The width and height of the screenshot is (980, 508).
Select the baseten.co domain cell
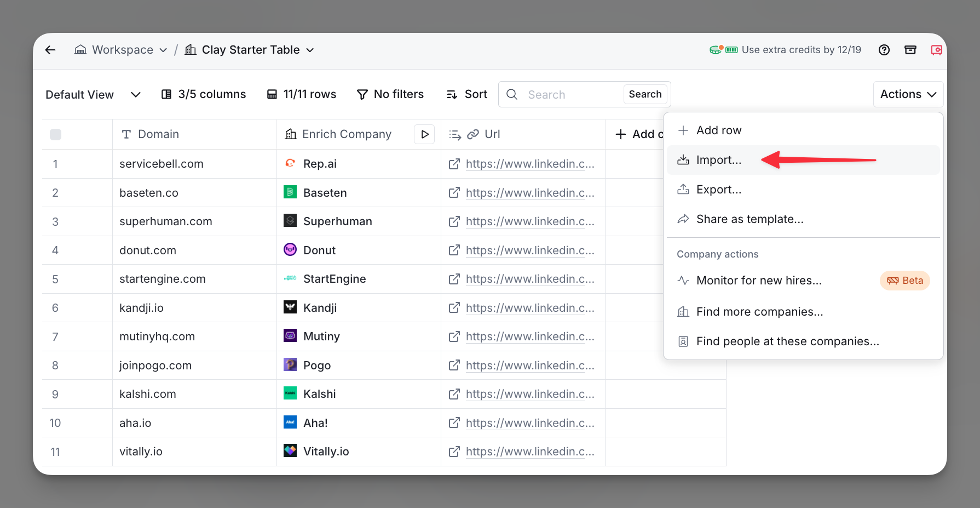tap(194, 193)
